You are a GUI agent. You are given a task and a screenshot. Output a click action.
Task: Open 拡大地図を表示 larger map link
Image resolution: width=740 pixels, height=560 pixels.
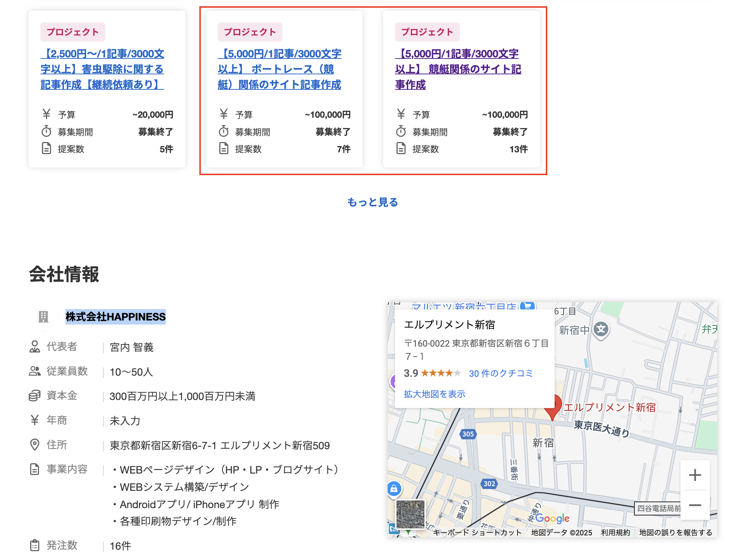pos(434,394)
